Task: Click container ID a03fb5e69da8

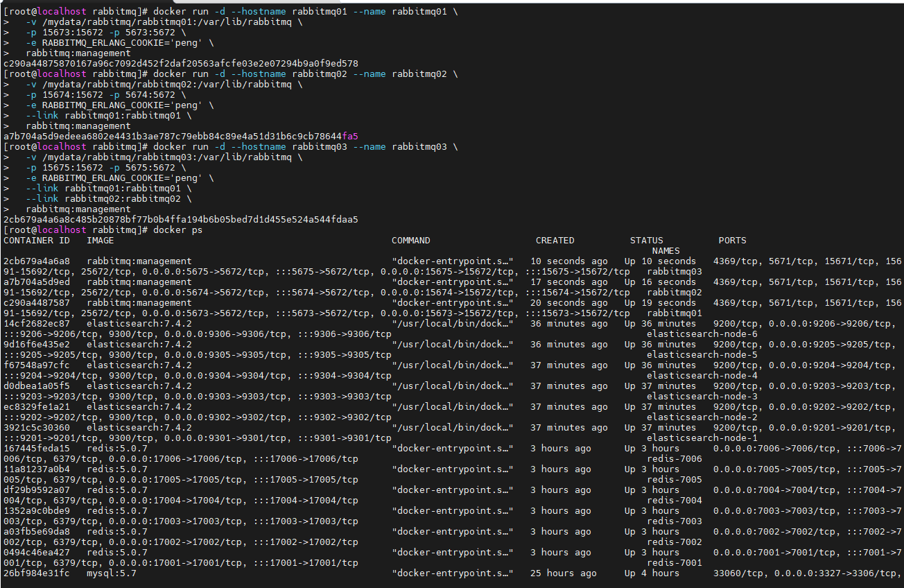Action: [x=37, y=532]
